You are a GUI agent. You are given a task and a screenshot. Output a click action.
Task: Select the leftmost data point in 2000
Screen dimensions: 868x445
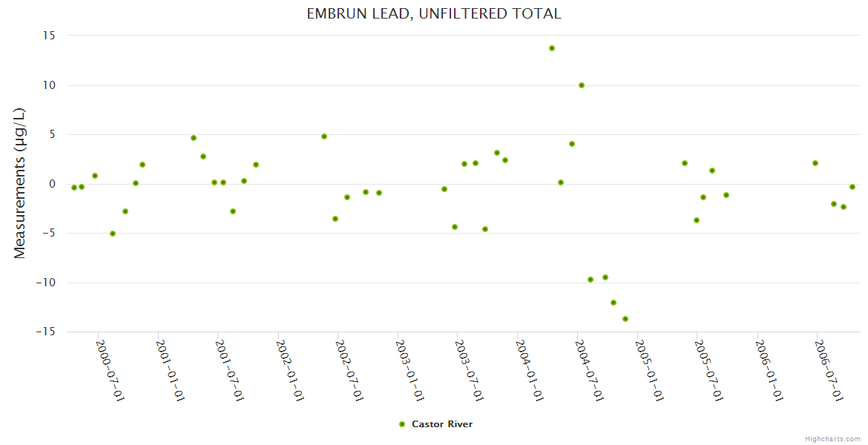(x=74, y=188)
